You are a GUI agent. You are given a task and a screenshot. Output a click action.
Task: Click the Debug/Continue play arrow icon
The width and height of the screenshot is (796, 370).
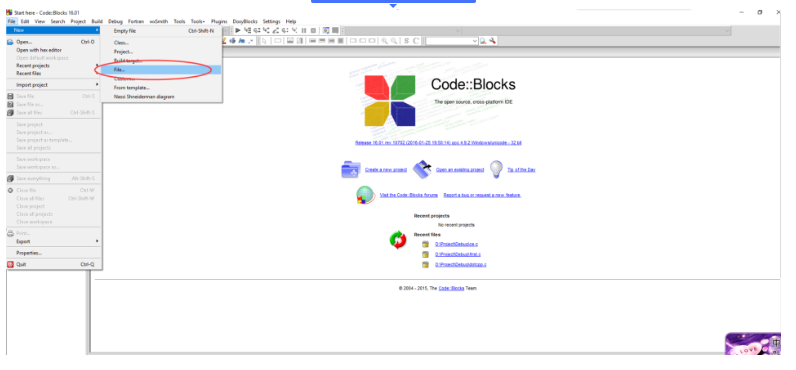tap(238, 31)
